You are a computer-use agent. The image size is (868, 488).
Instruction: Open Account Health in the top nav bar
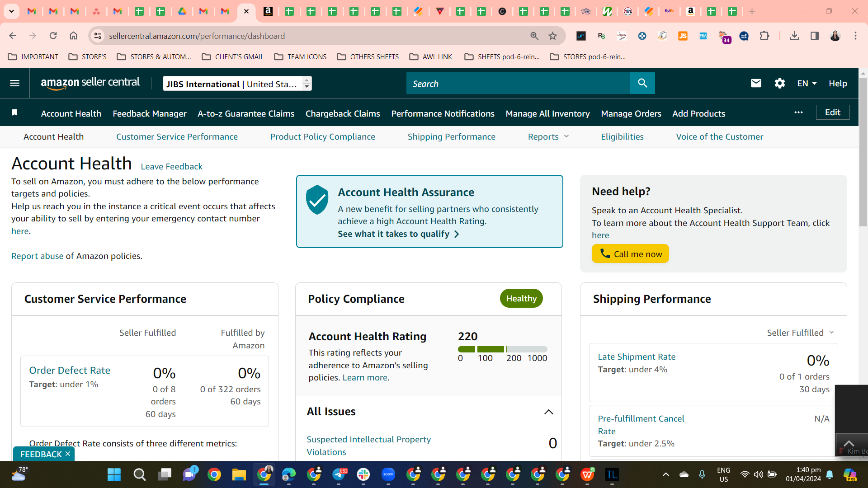tap(71, 113)
